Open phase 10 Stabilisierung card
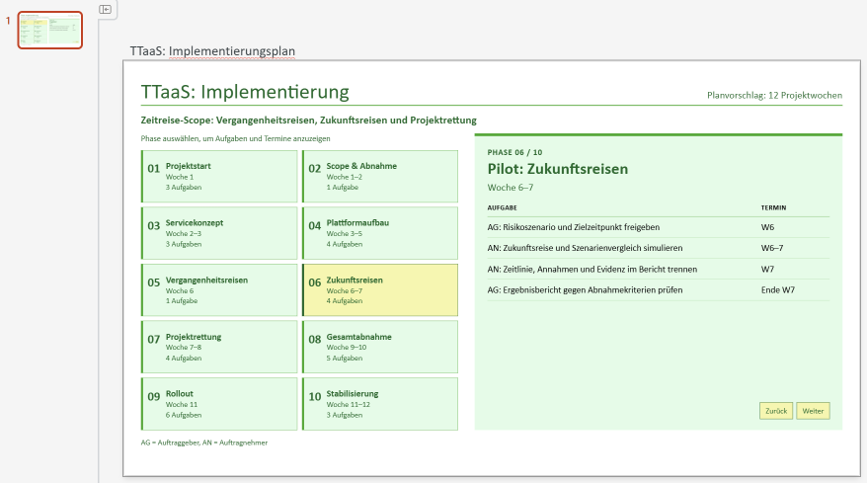Viewport: 867px width, 483px height. click(x=380, y=404)
